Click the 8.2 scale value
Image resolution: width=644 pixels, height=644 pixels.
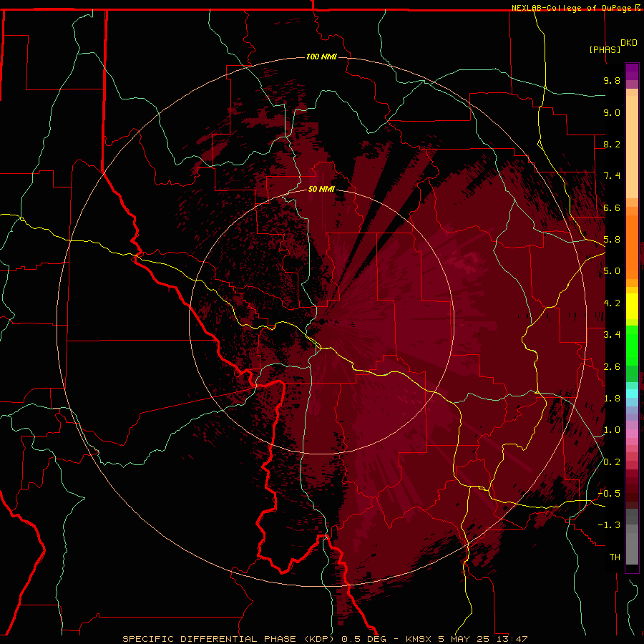(x=612, y=144)
